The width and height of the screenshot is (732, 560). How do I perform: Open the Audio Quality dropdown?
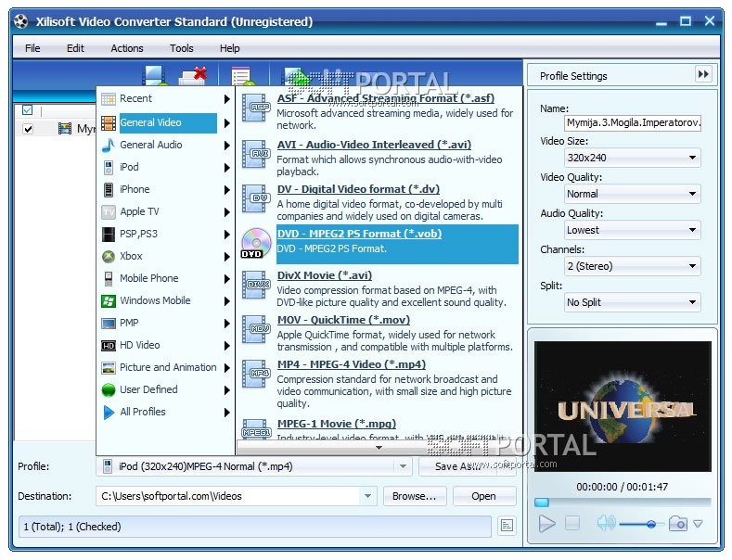pos(633,230)
